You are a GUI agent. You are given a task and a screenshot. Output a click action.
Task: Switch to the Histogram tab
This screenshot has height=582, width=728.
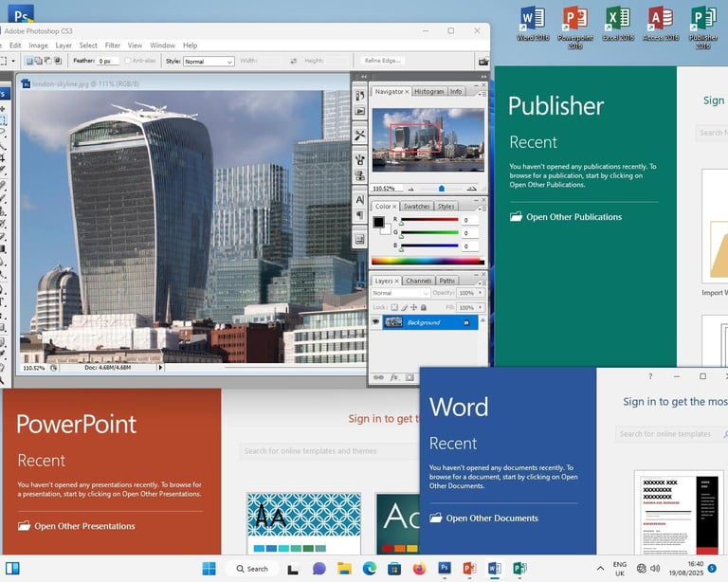(x=429, y=91)
